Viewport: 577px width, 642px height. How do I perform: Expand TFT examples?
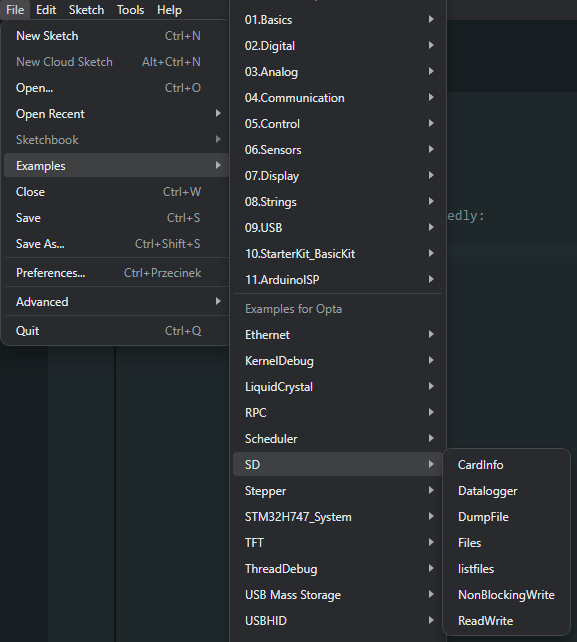tap(338, 543)
